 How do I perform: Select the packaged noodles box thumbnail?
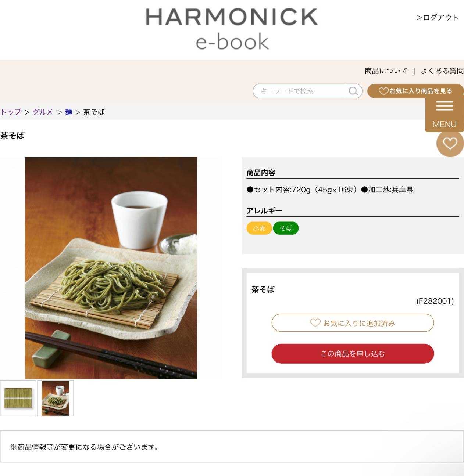(18, 398)
